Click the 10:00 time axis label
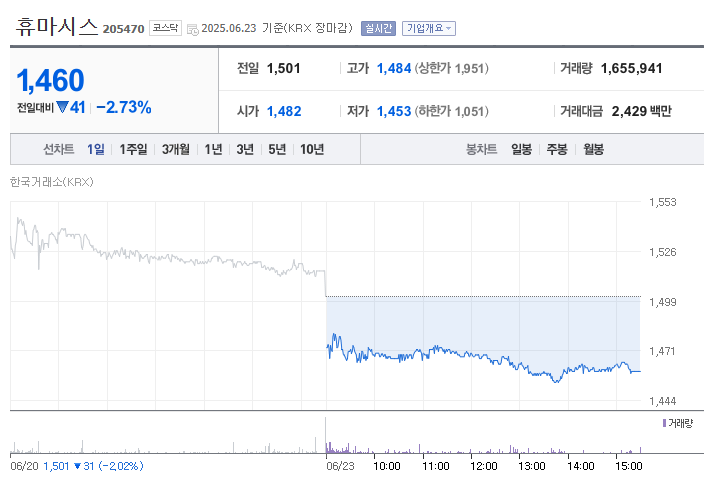 (387, 466)
